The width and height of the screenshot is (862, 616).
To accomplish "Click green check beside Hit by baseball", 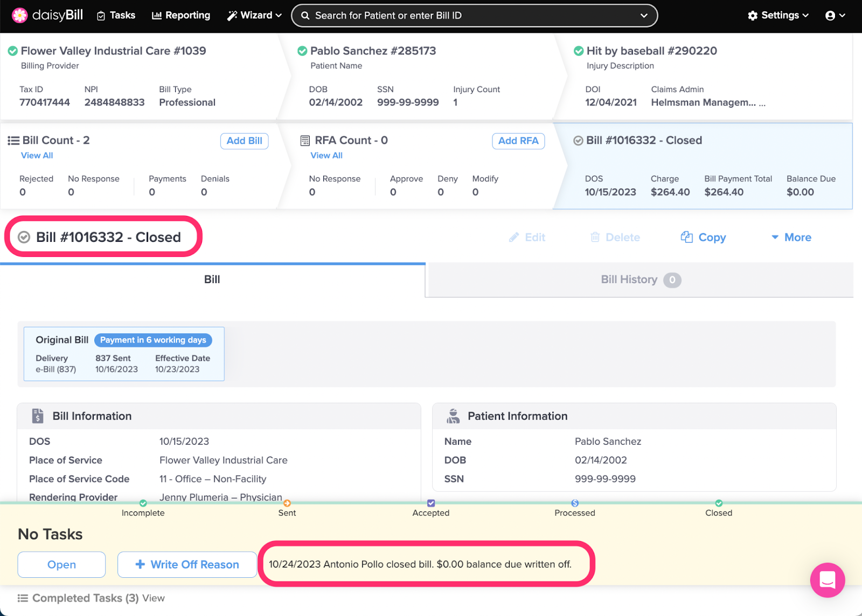I will 579,51.
